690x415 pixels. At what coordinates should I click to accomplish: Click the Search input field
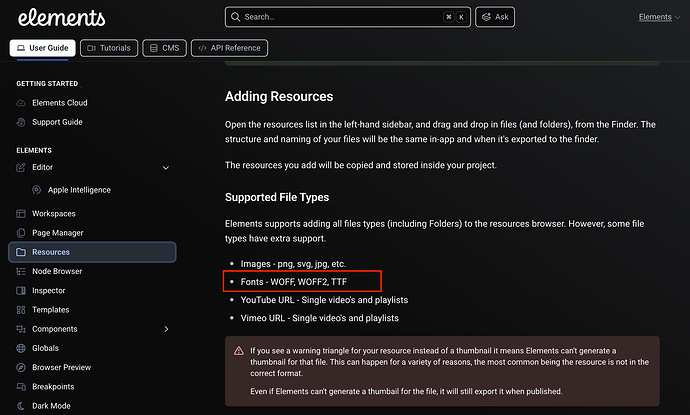[348, 17]
